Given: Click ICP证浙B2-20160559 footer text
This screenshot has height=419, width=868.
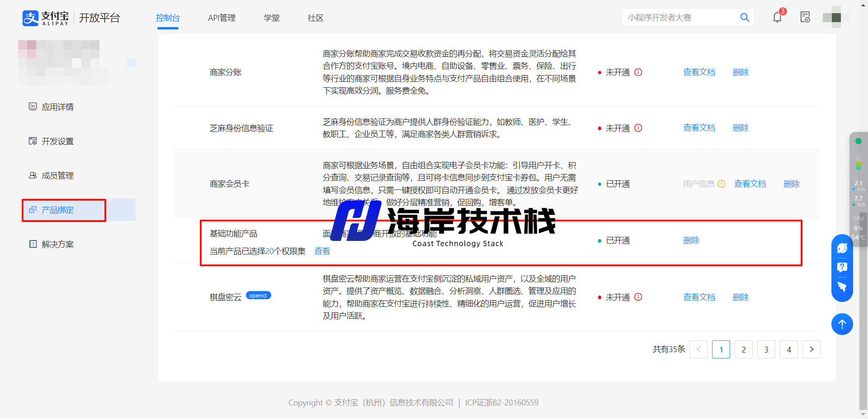Looking at the screenshot, I should click(x=502, y=403).
